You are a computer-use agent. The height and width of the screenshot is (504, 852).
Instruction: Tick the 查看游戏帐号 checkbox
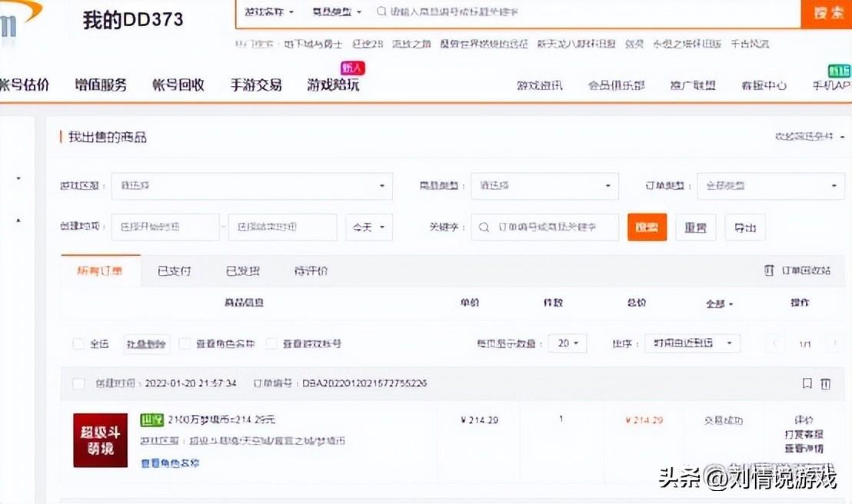271,343
